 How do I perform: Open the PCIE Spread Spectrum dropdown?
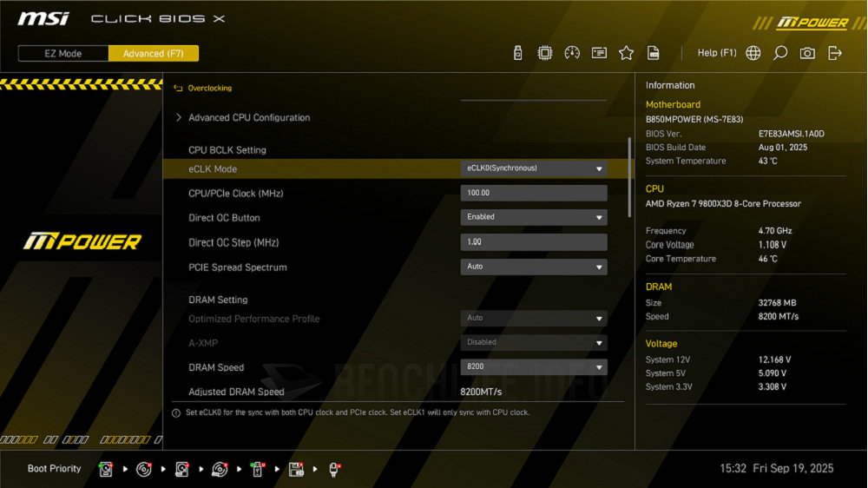coord(534,267)
